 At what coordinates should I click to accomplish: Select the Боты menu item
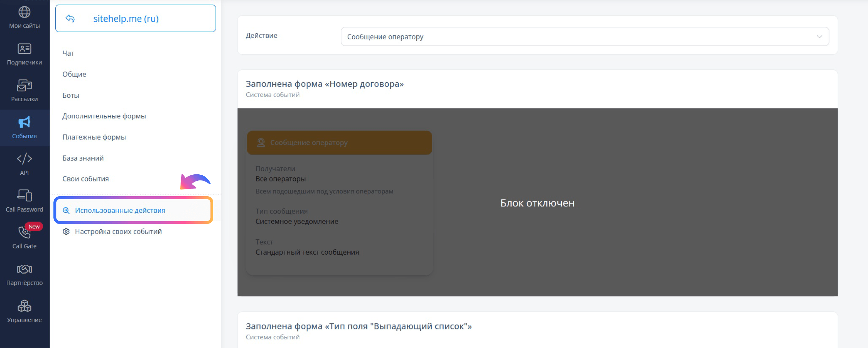(x=71, y=95)
